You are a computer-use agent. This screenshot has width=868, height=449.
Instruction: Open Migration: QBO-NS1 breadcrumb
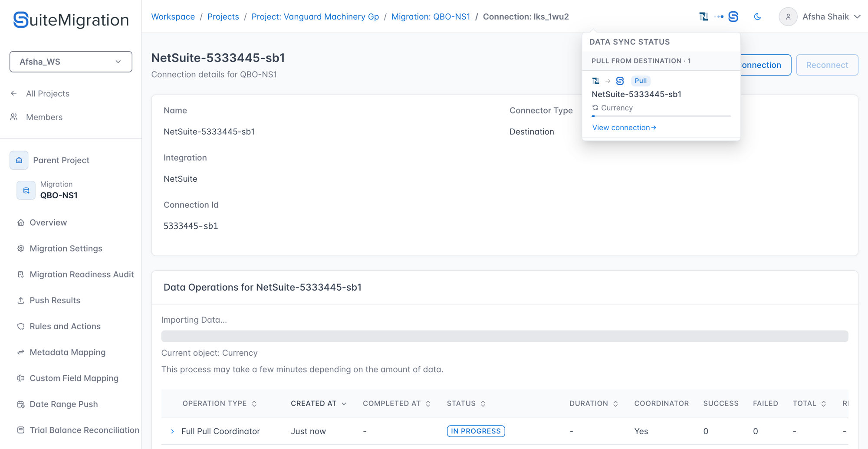(x=431, y=16)
